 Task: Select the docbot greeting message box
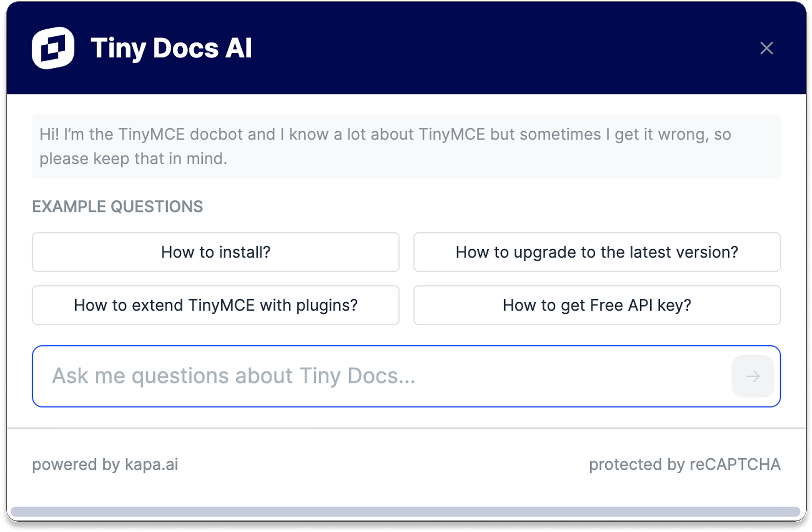point(406,146)
